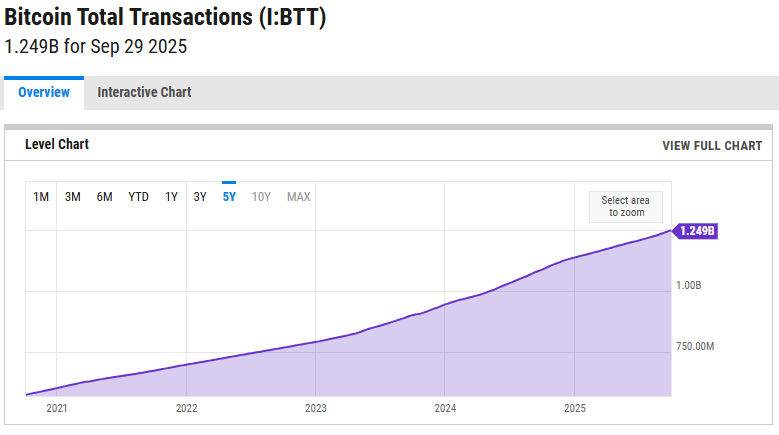This screenshot has height=435, width=779.
Task: Switch to the Overview tab
Action: (44, 93)
